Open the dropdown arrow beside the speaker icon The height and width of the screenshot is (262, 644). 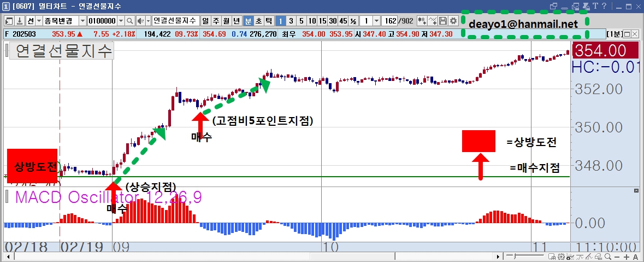pyautogui.click(x=148, y=21)
